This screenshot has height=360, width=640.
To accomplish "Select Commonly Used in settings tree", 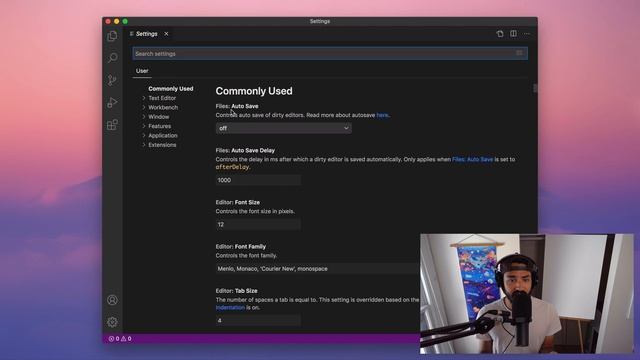I will pos(171,89).
